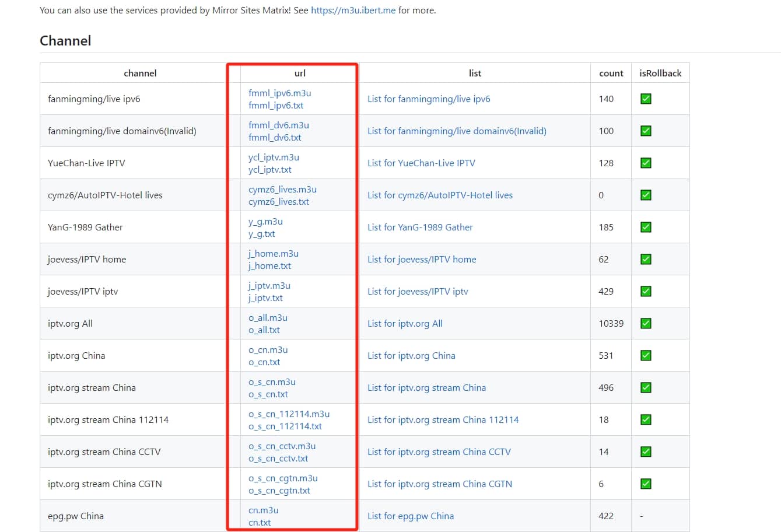The width and height of the screenshot is (781, 532).
Task: Open the ycl_iptv.txt link
Action: click(x=270, y=169)
